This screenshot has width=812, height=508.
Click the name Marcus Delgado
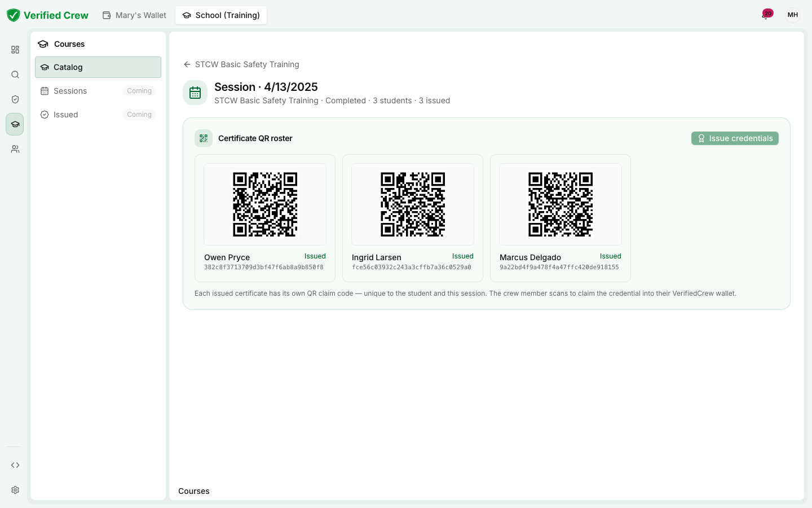530,257
